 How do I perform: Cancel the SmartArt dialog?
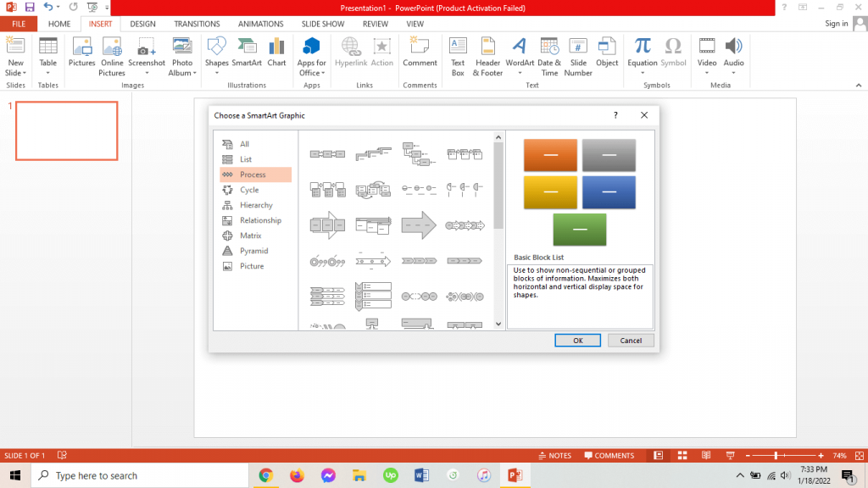(631, 340)
